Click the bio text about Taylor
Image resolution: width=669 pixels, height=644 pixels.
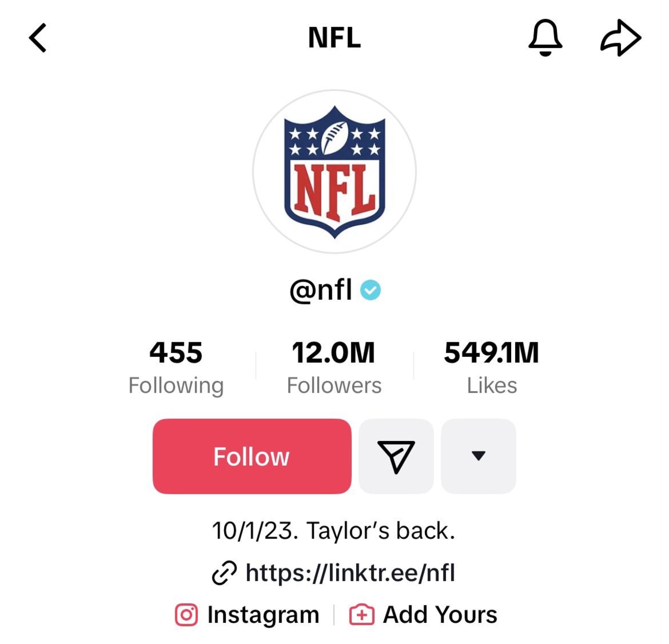[334, 530]
